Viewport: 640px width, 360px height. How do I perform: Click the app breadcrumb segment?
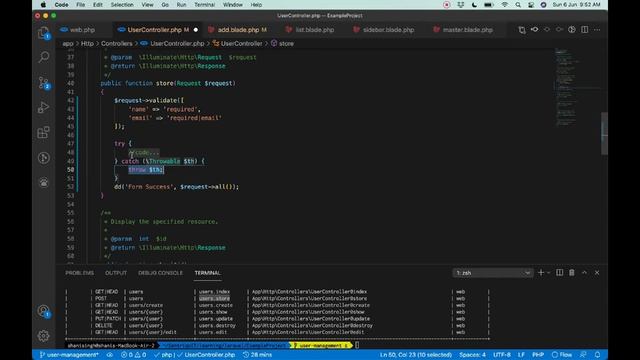pyautogui.click(x=68, y=43)
